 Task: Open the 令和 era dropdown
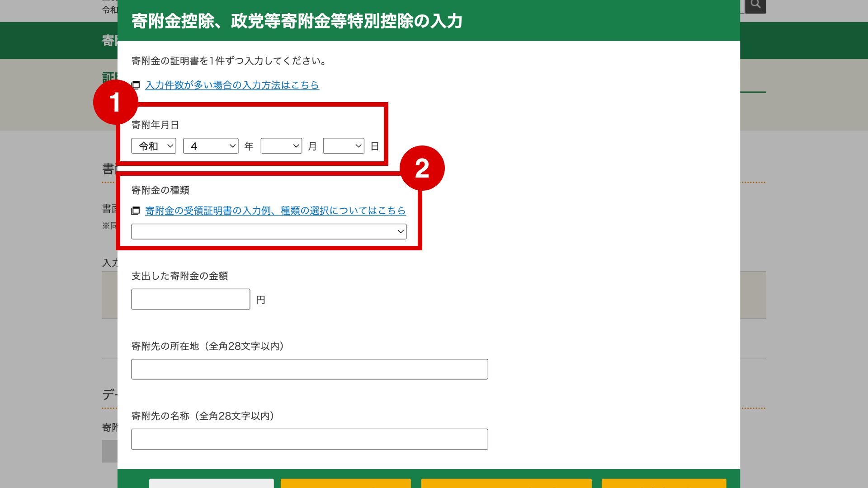point(154,146)
